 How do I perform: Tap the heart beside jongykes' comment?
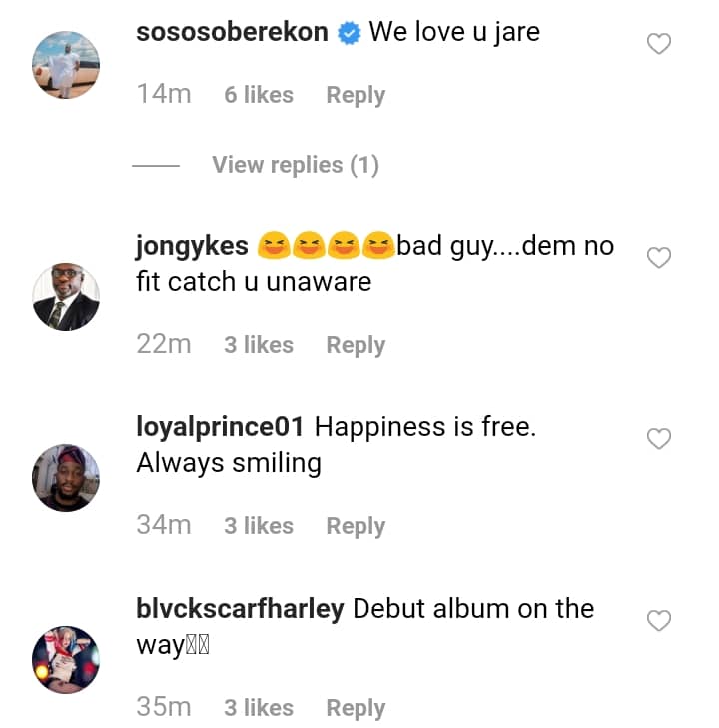coord(659,258)
